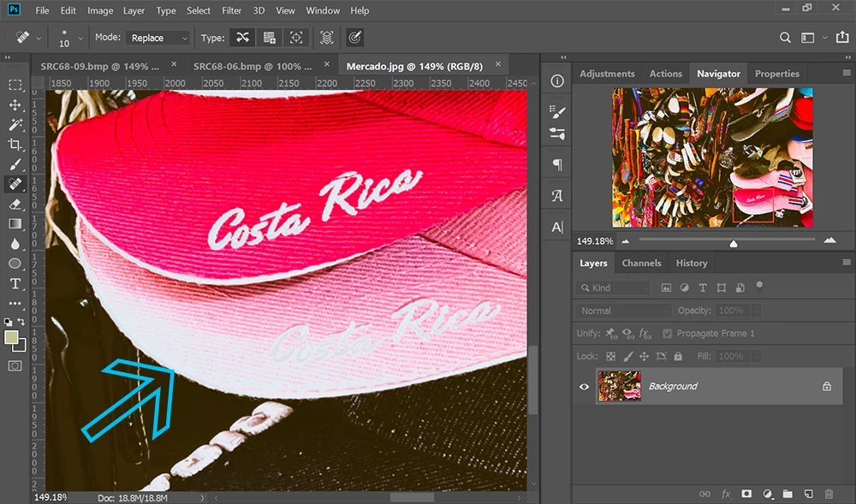Select the Eraser tool
This screenshot has width=856, height=504.
tap(15, 204)
